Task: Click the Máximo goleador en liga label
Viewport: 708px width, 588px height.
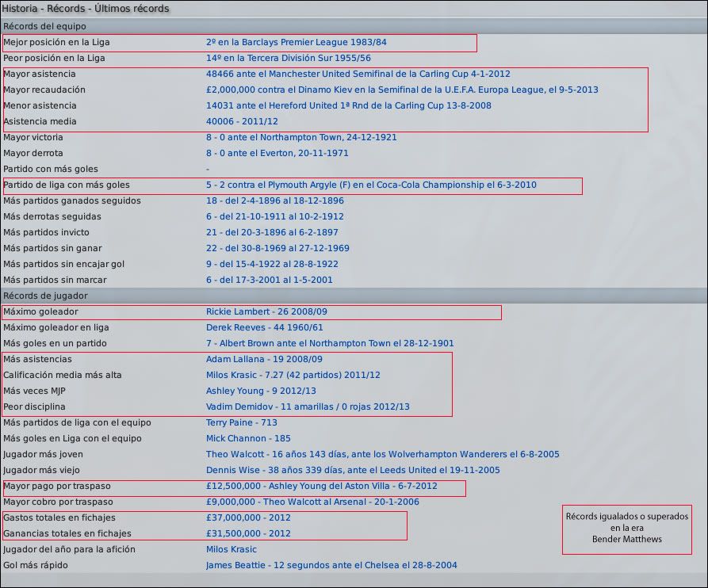Action: pyautogui.click(x=56, y=327)
